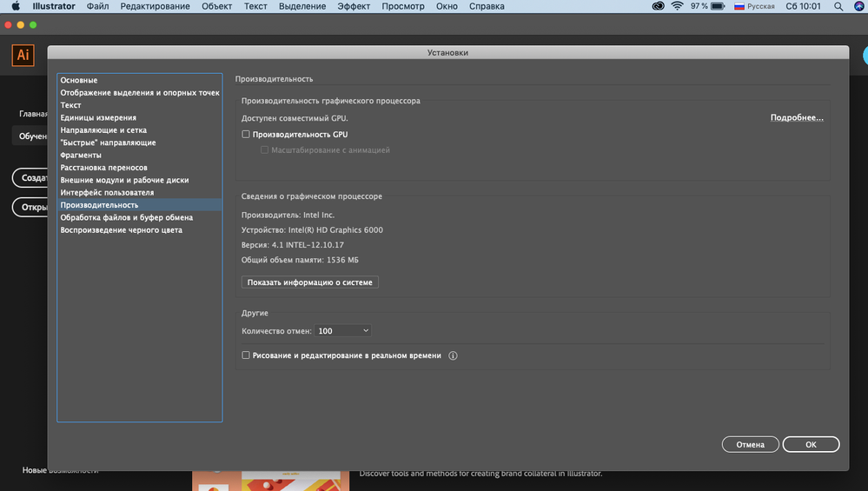Enable Рисование и редактирование в реальном времени

(246, 355)
